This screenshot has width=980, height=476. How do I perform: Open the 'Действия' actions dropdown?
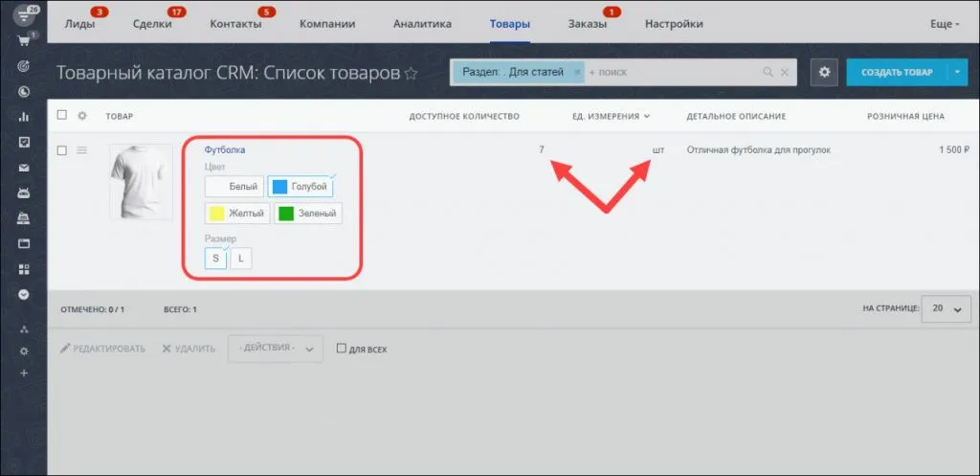(275, 349)
